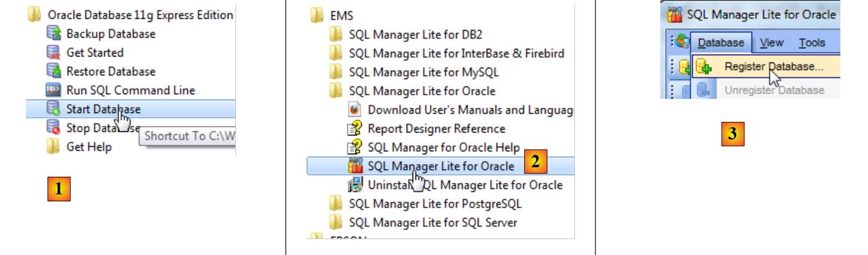Click the Restore Database icon
The height and width of the screenshot is (255, 868).
click(x=54, y=72)
